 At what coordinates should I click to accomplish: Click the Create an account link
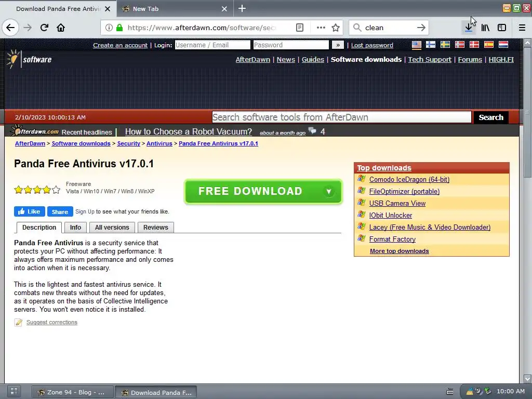tap(120, 45)
